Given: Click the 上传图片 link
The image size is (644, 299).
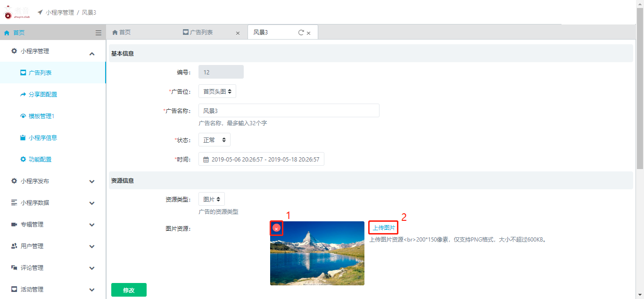Looking at the screenshot, I should pyautogui.click(x=384, y=228).
